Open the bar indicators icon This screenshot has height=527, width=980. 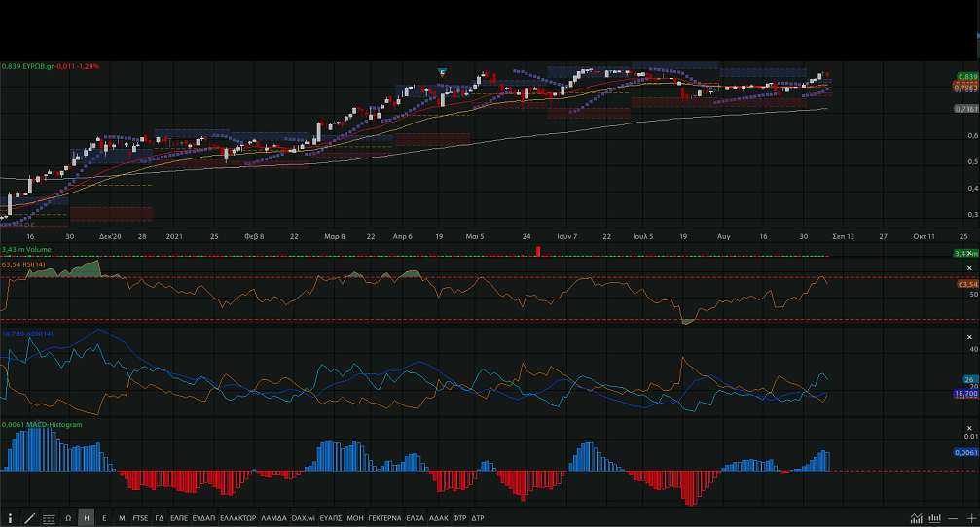[934, 518]
